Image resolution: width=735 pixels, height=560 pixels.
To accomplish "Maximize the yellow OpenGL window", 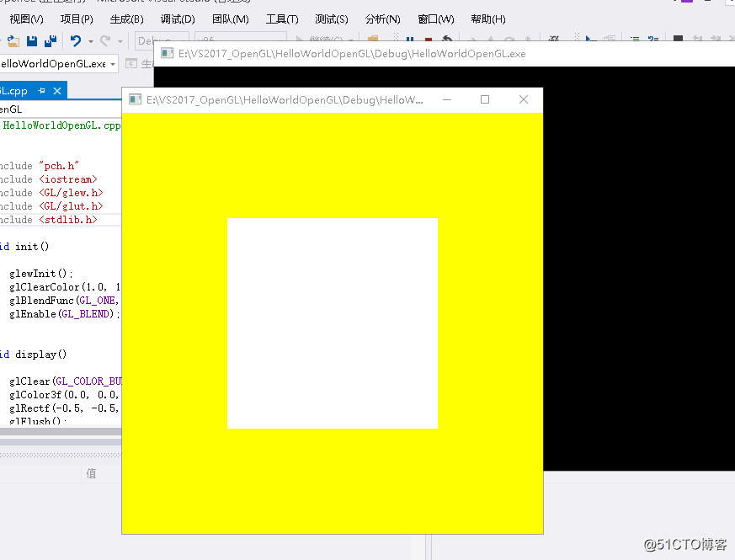I will tap(485, 99).
